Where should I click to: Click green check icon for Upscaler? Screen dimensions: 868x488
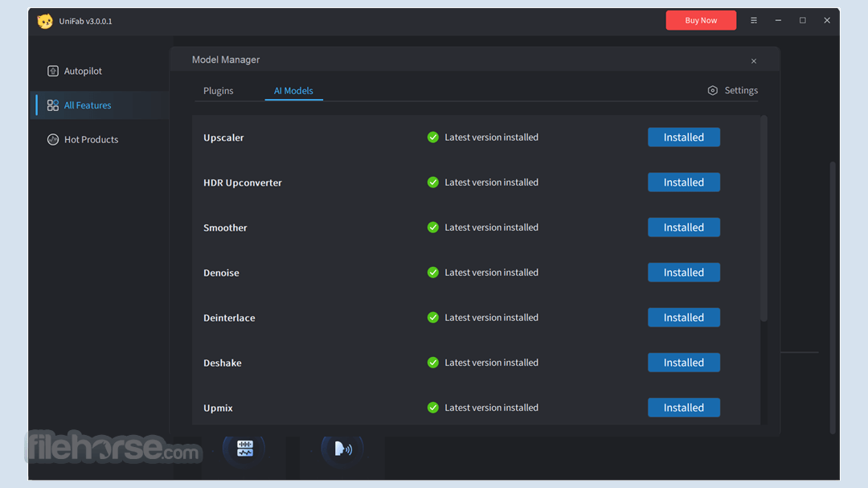pos(433,137)
